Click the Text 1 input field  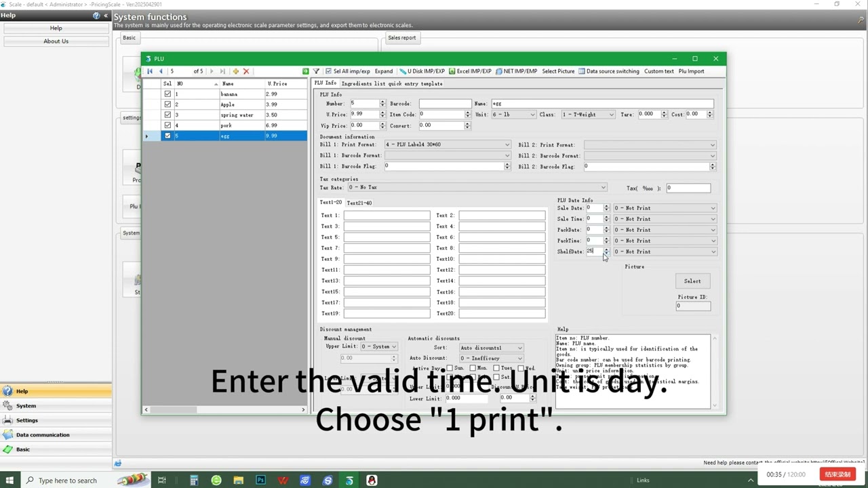387,216
